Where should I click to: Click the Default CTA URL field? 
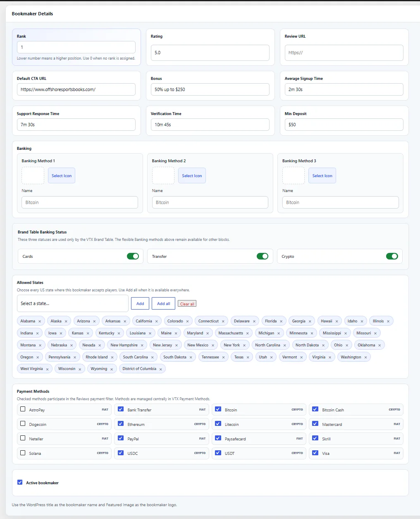(76, 89)
